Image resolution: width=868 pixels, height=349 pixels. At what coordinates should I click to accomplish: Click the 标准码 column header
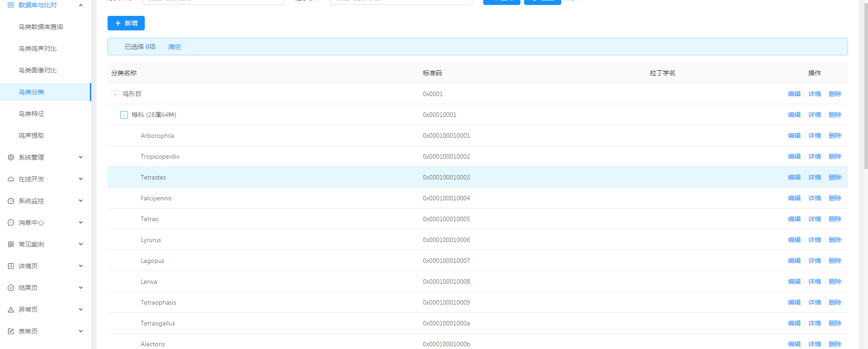[432, 73]
